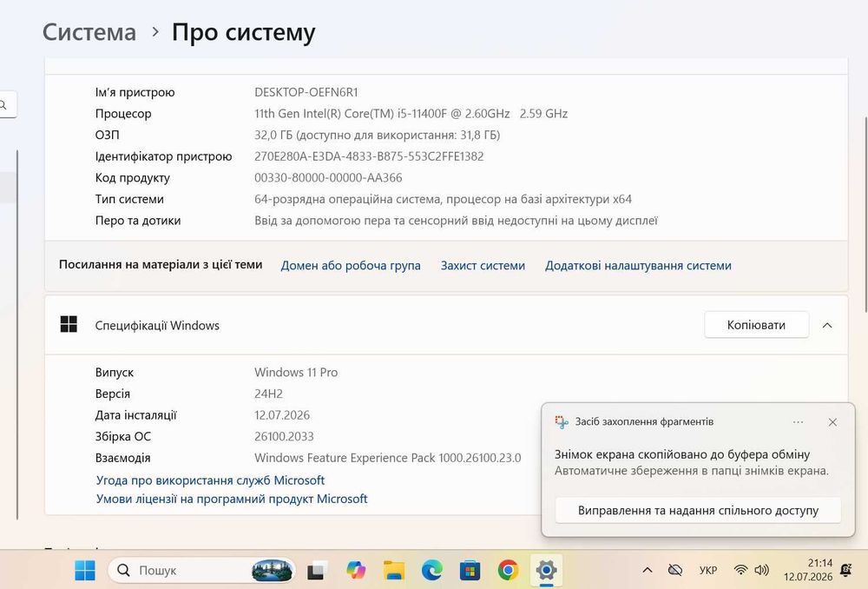Collapse the Специфікації Windows section

(827, 325)
